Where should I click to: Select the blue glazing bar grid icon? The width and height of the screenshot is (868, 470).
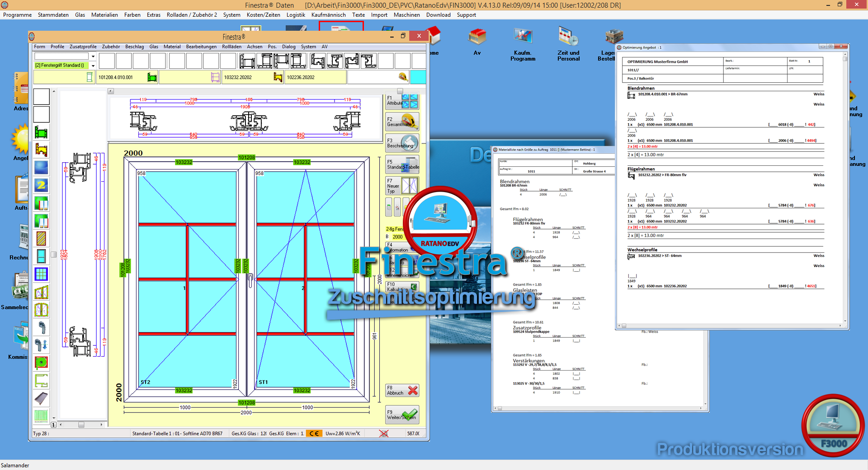pos(41,274)
